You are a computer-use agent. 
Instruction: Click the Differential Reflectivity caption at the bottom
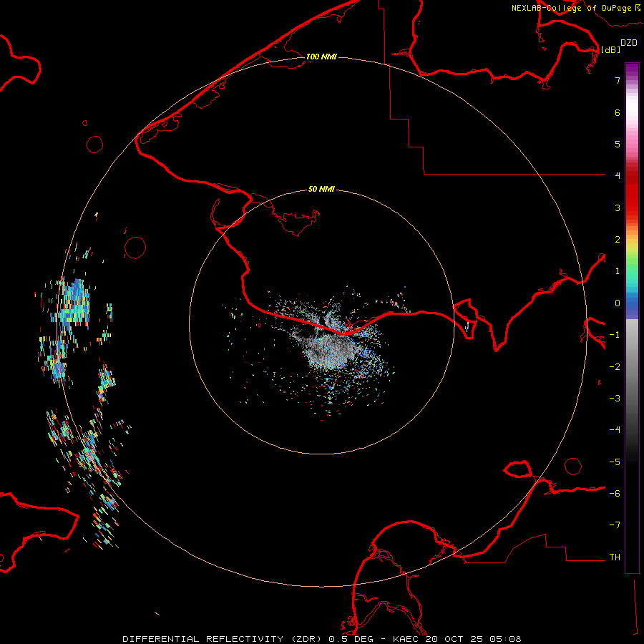(322, 639)
